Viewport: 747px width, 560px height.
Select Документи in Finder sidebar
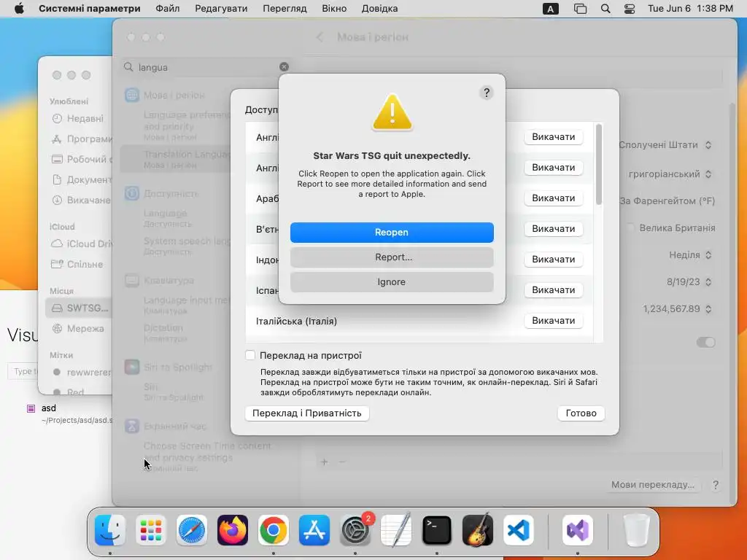pos(79,179)
